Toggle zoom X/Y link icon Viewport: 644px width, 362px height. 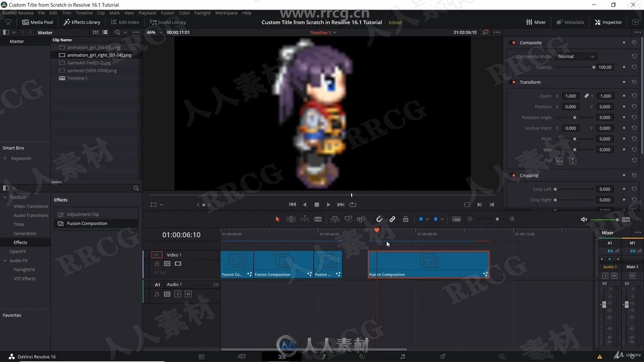coord(586,96)
